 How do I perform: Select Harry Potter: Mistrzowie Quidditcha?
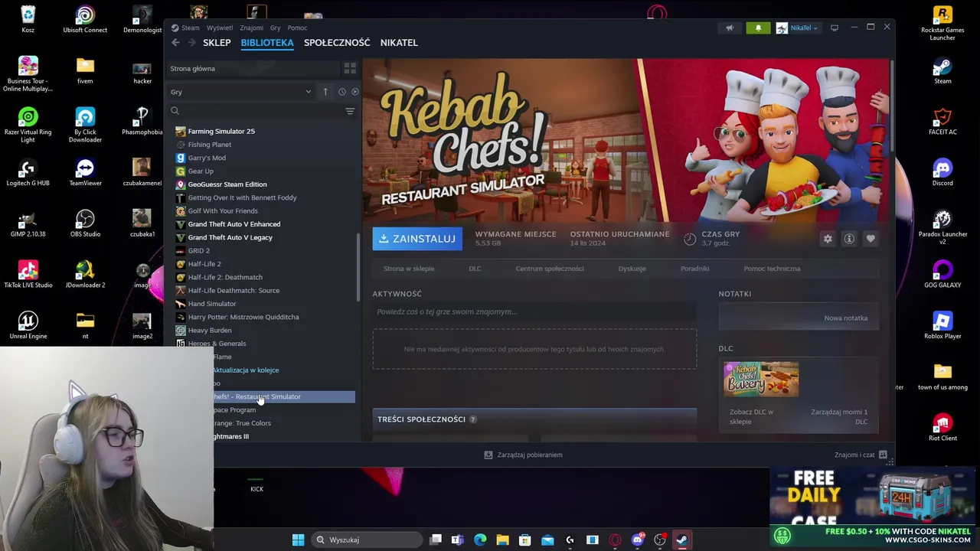[x=243, y=317]
